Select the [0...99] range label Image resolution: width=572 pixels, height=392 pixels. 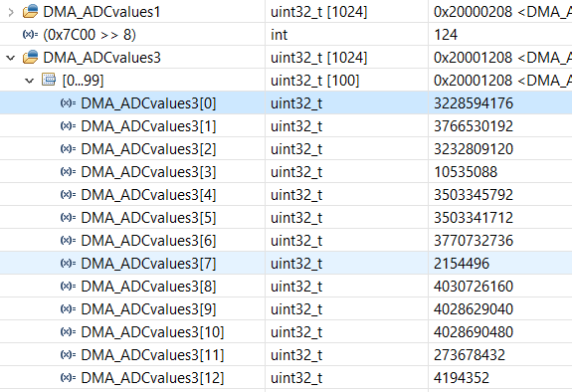pyautogui.click(x=84, y=81)
